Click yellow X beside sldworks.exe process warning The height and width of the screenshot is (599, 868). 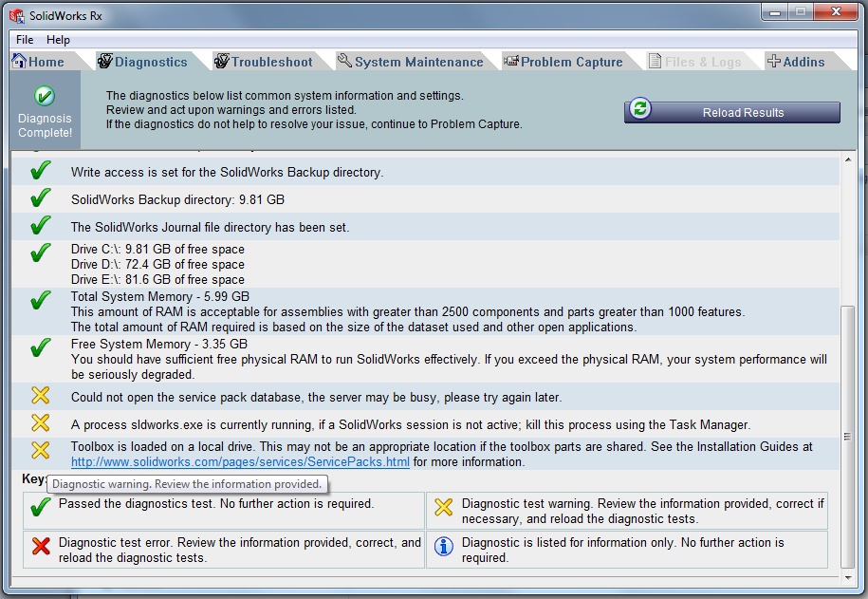41,422
